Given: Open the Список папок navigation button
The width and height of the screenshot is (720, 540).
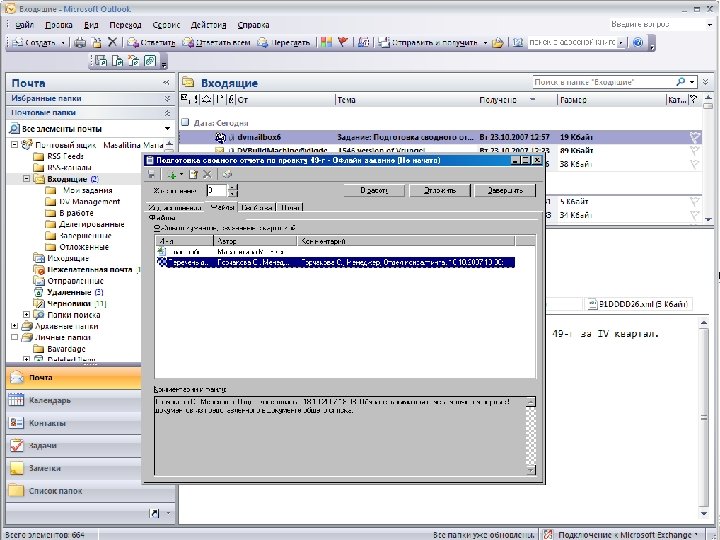Looking at the screenshot, I should point(73,491).
